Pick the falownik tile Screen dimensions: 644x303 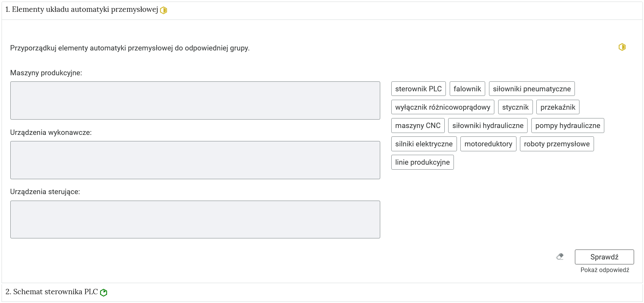coord(467,89)
